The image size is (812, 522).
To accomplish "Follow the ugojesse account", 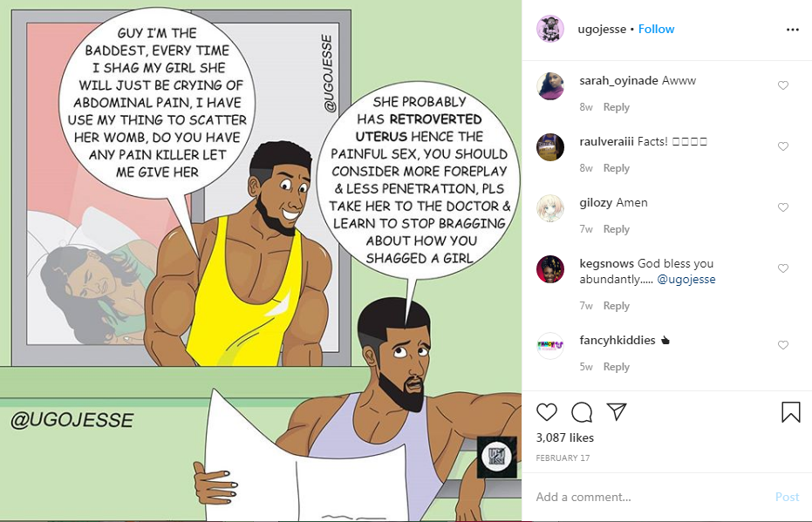I will click(x=656, y=29).
